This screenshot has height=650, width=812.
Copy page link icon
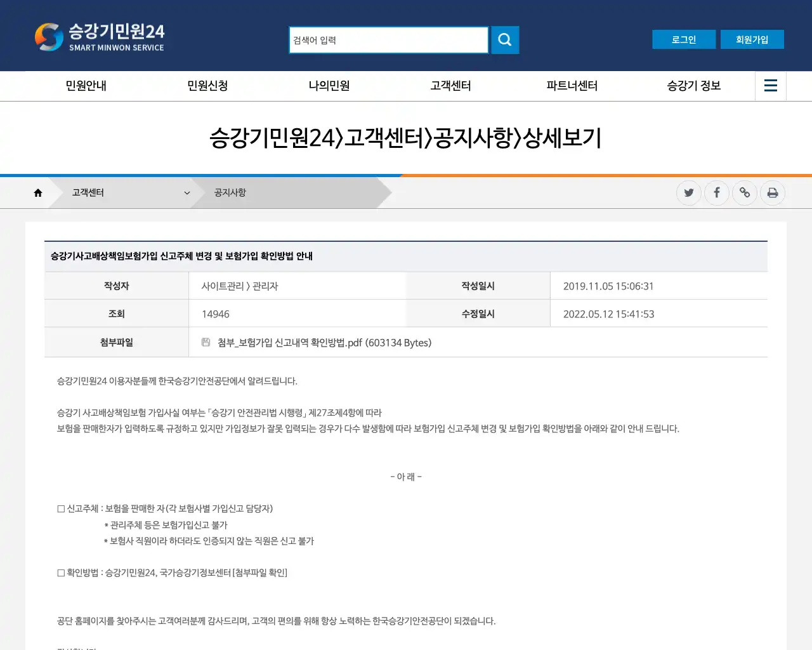click(x=745, y=193)
